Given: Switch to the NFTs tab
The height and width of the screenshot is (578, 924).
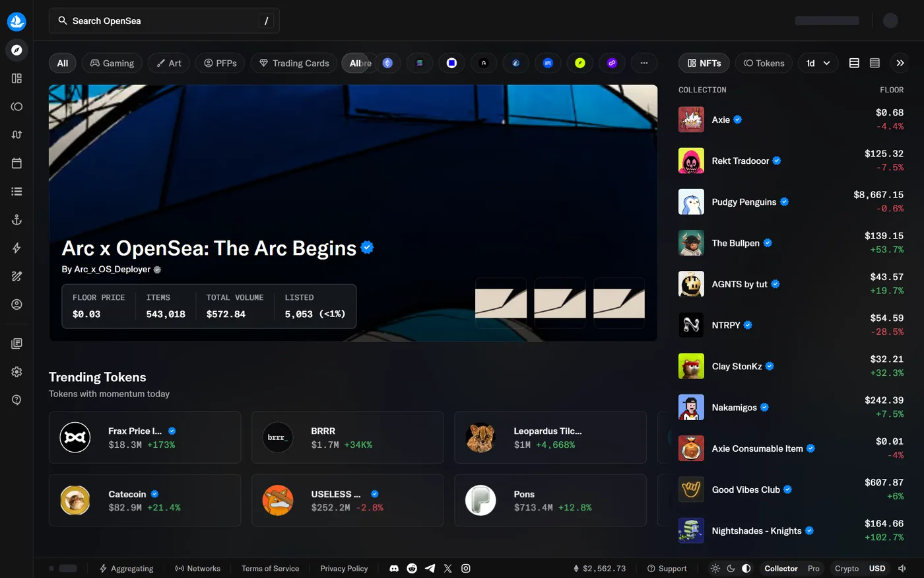Looking at the screenshot, I should tap(704, 63).
